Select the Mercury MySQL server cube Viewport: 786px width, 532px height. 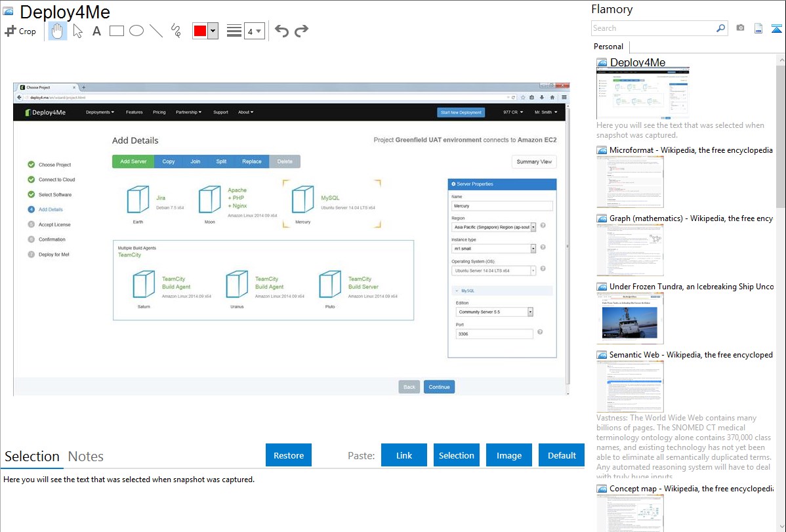click(x=302, y=199)
